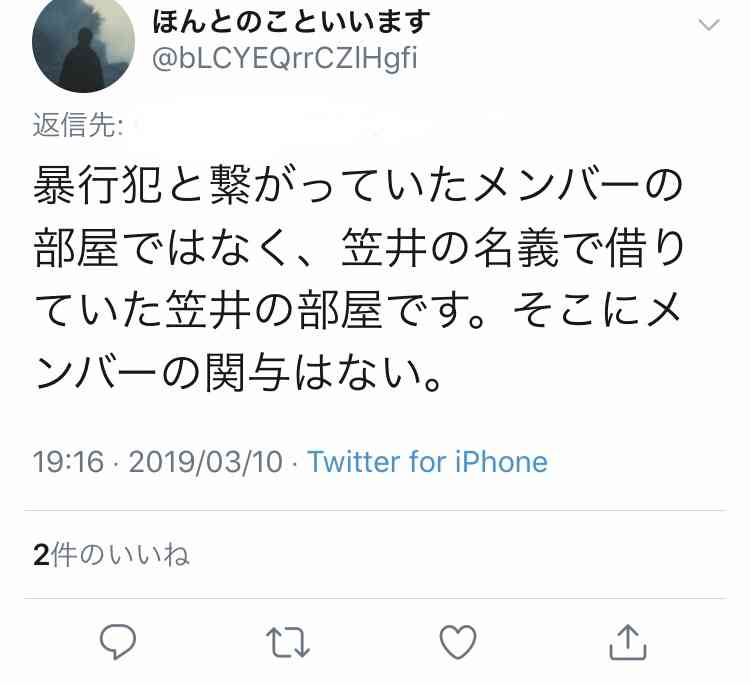
Task: Retweet this tweet using the arrows icon
Action: (x=288, y=642)
